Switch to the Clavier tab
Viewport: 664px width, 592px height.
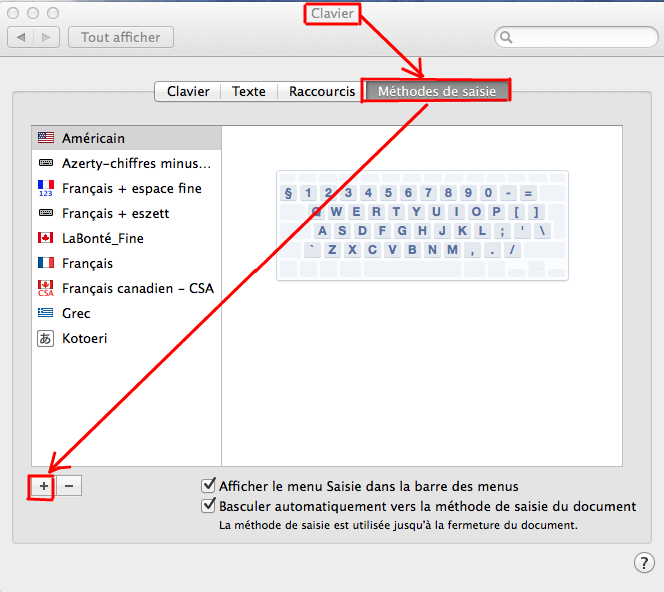tap(188, 91)
